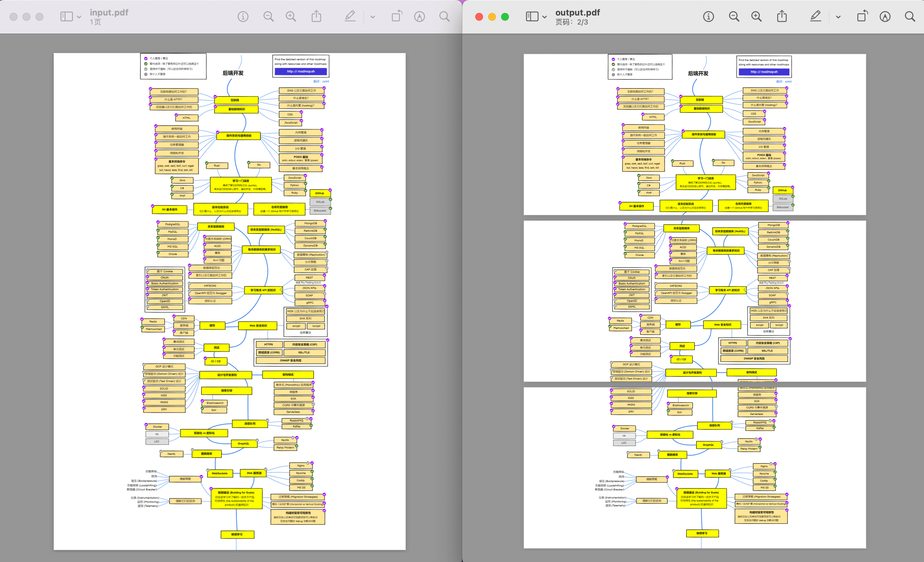
Task: Zoom out in output.pdf window
Action: pos(734,16)
